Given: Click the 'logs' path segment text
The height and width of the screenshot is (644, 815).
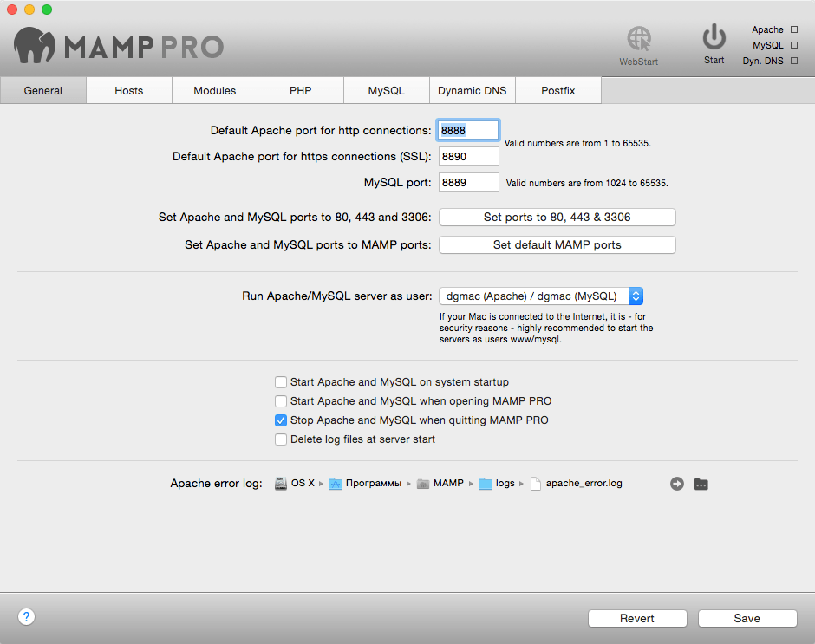Looking at the screenshot, I should tap(505, 484).
